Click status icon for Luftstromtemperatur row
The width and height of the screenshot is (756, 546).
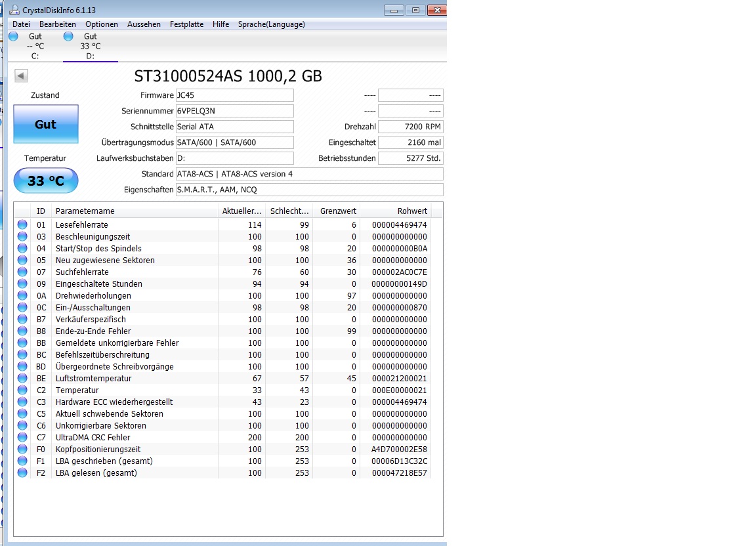tap(22, 378)
